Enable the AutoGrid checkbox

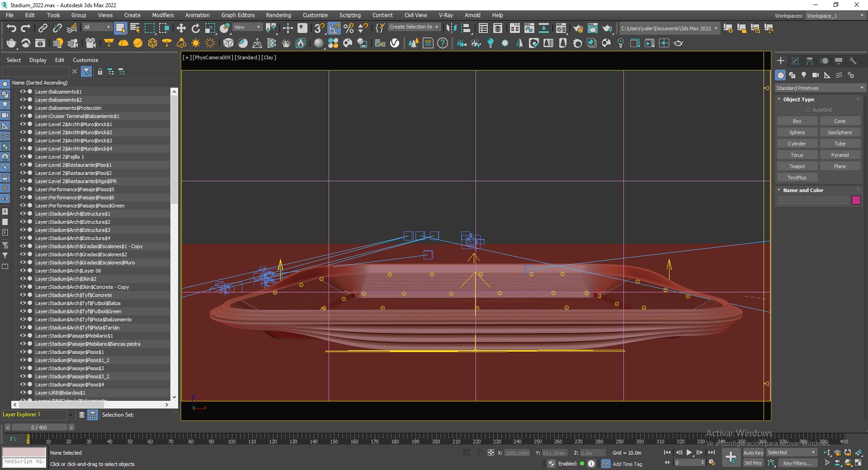808,110
